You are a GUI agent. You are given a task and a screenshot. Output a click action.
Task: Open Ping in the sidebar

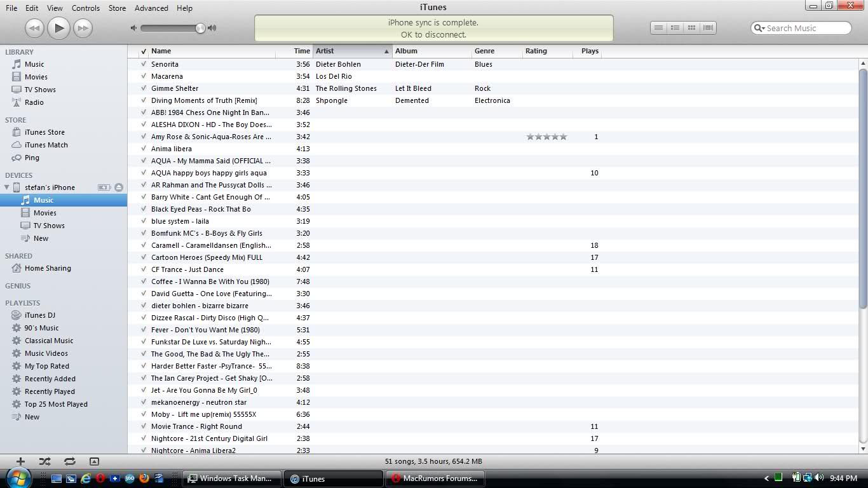(32, 158)
